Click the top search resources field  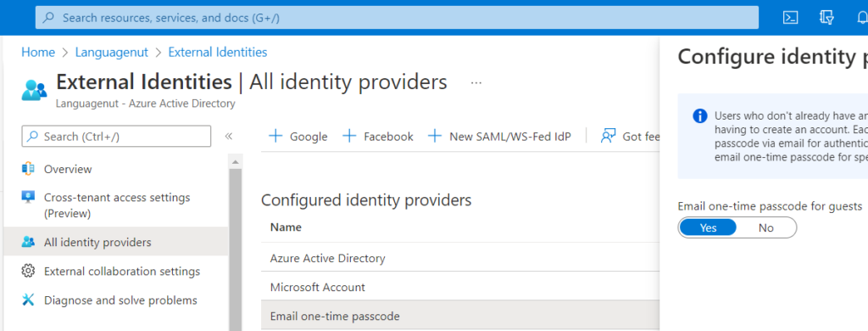397,18
